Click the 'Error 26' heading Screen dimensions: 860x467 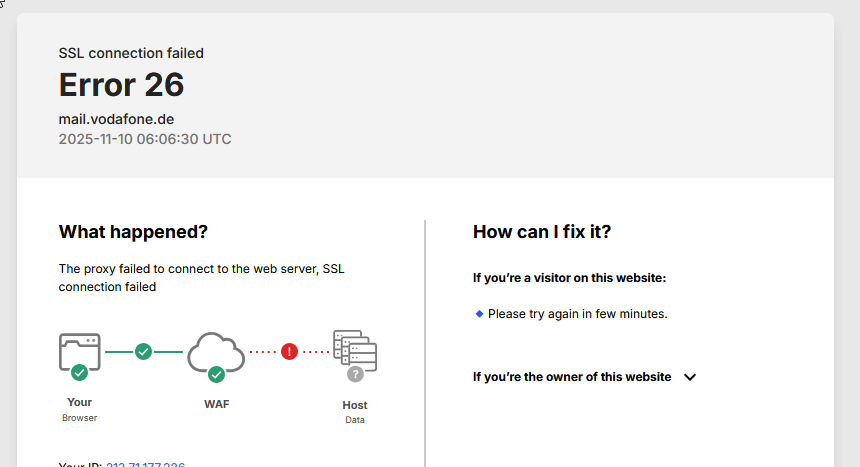coord(121,85)
